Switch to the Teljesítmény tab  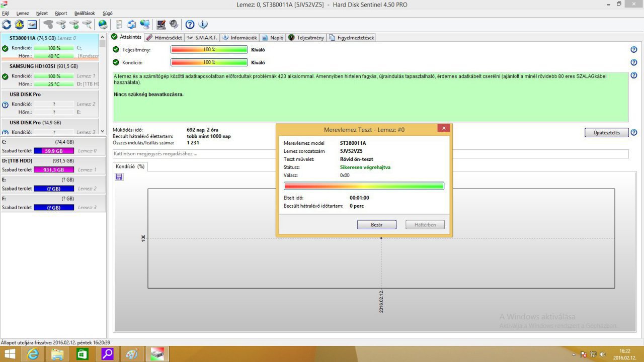(x=306, y=38)
